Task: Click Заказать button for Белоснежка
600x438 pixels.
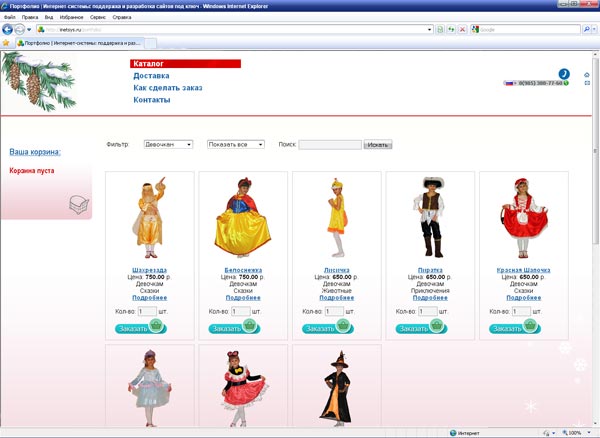Action: (x=234, y=327)
